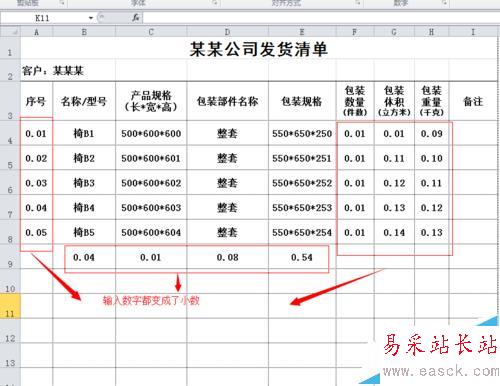Click the 500*600*602 cell
Viewport: 500px width, 386px height.
(x=151, y=183)
